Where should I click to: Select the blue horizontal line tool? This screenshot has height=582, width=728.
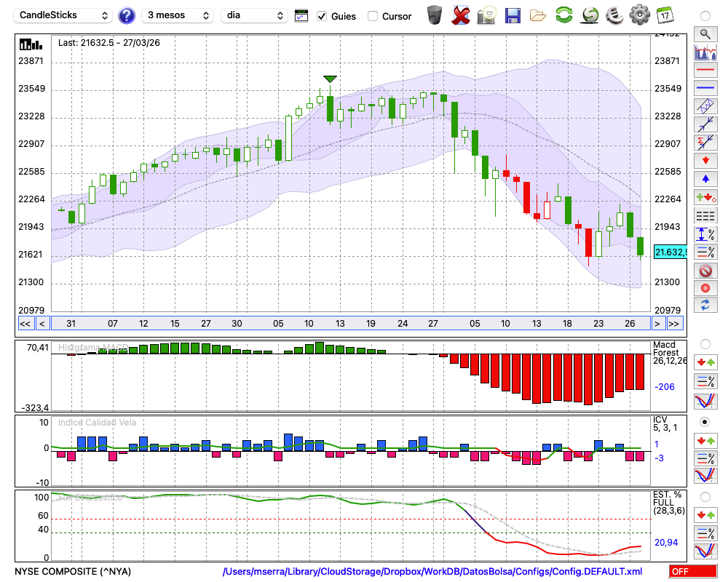pos(705,88)
